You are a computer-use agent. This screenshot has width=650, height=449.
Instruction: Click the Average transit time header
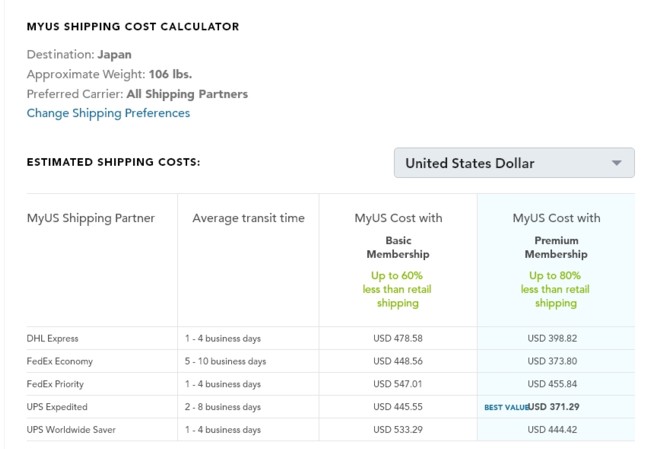coord(248,218)
